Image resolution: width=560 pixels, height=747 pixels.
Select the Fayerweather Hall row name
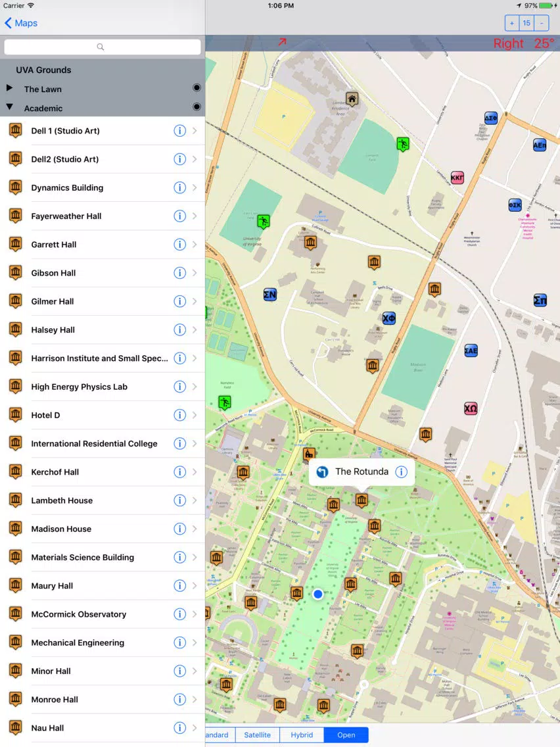point(66,216)
